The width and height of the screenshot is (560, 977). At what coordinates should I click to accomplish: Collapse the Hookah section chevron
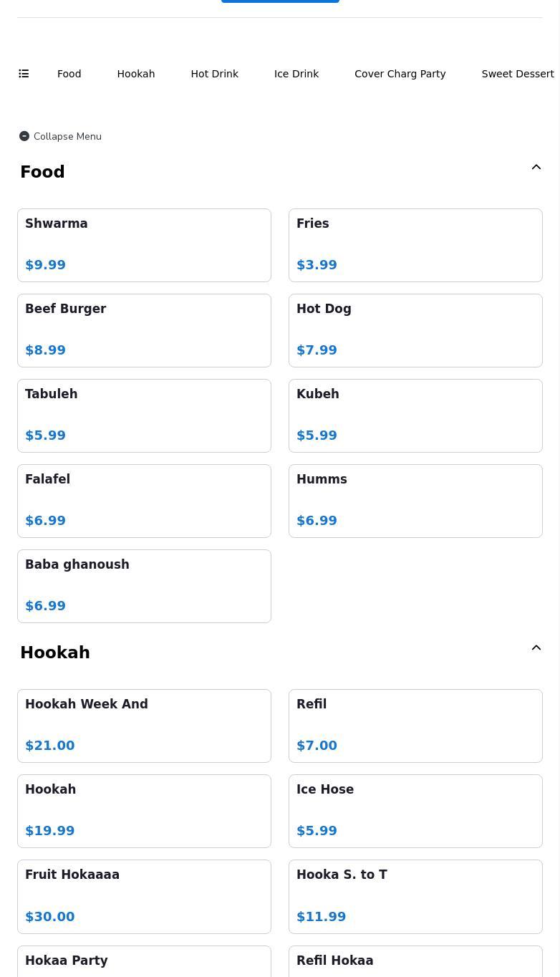pos(536,647)
